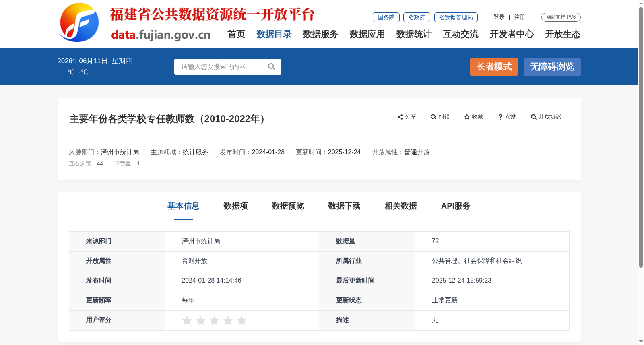
Task: Click the 纠错 error report icon
Action: (x=433, y=117)
